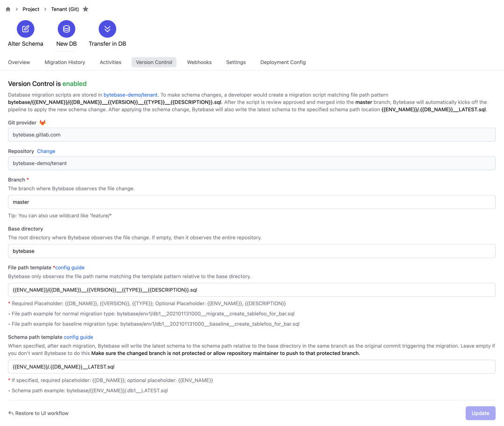Click the New DB label
The image size is (504, 426).
point(67,44)
